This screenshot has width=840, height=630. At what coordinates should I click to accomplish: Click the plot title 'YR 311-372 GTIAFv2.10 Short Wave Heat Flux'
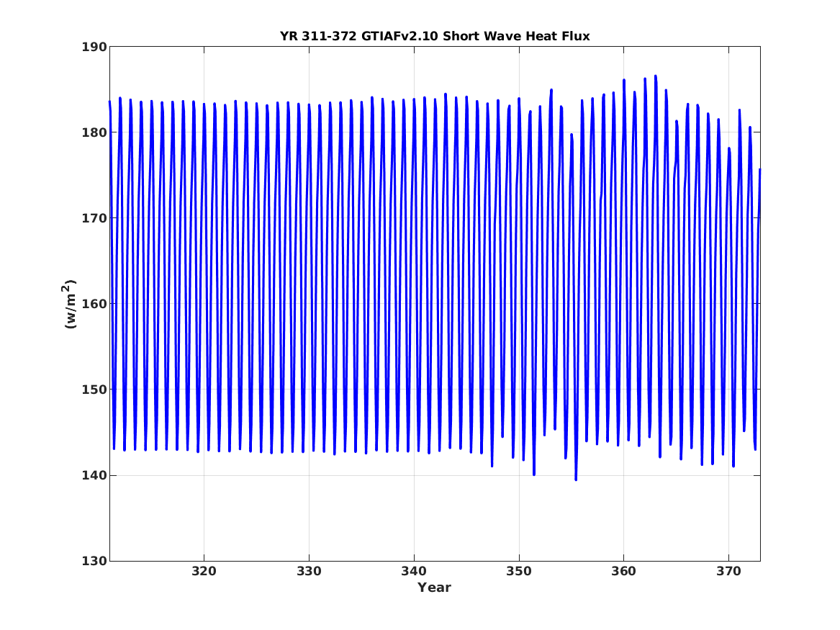[435, 37]
